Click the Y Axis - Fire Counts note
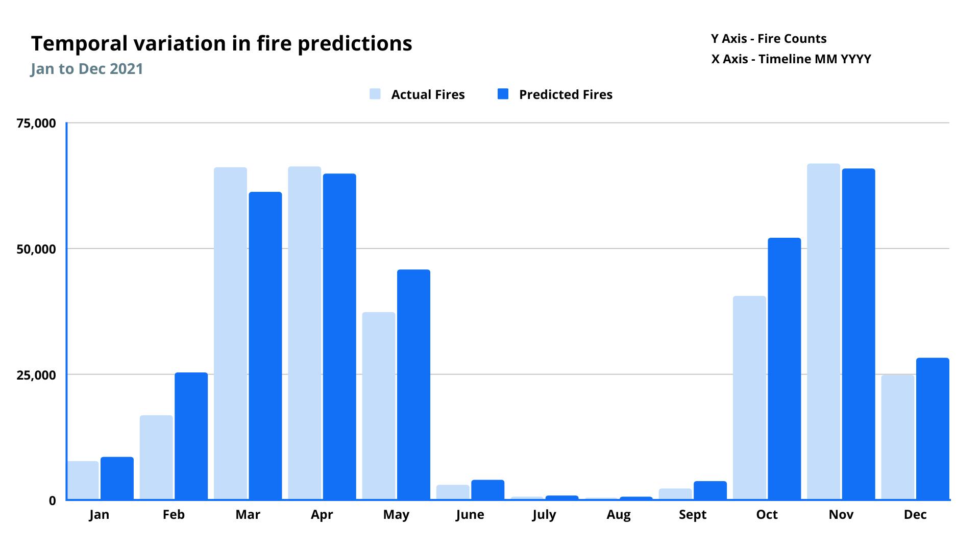Viewport: 980px width, 551px height. tap(769, 39)
